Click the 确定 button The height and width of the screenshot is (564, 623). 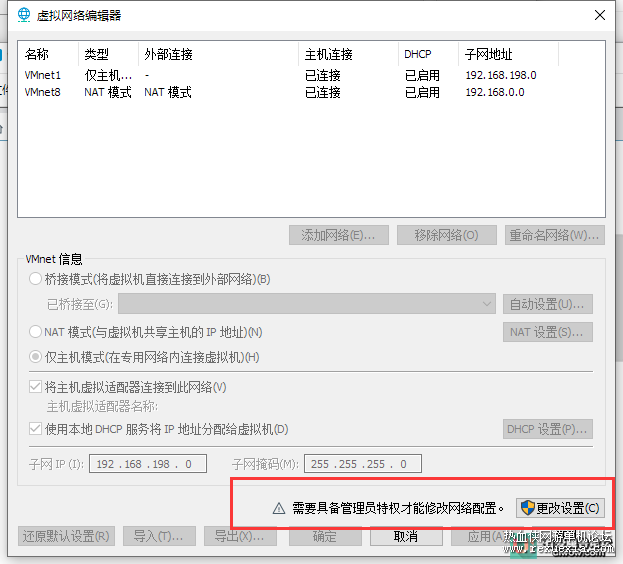point(325,536)
